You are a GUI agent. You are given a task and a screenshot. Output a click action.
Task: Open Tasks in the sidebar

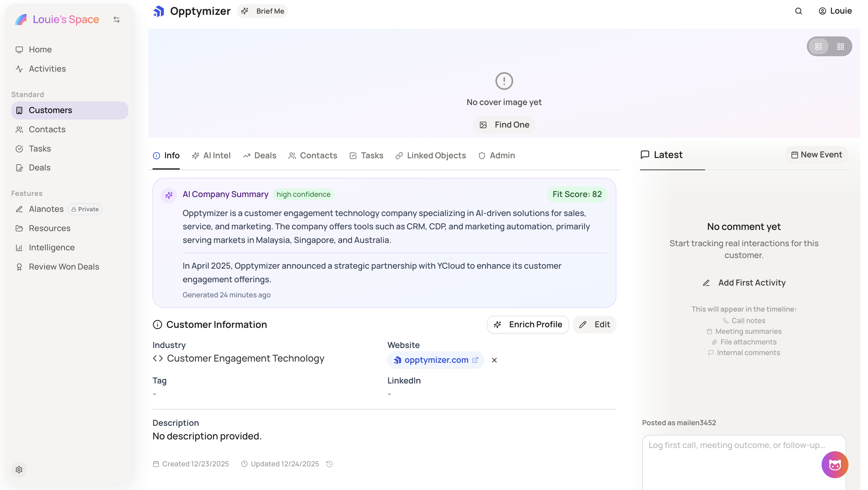point(70,149)
